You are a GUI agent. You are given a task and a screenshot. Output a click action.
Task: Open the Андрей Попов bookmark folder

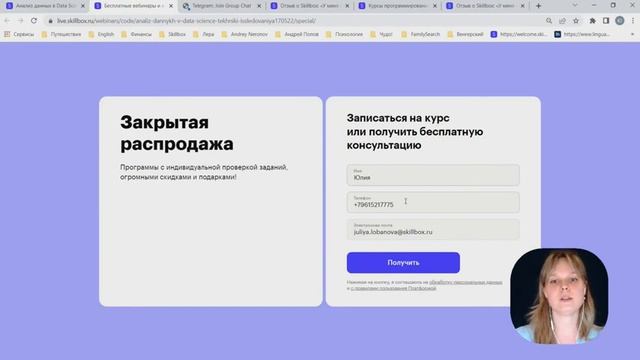pos(297,34)
